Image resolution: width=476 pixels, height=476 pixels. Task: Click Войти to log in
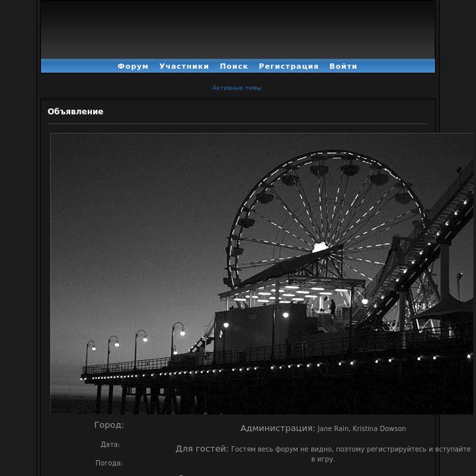click(343, 66)
